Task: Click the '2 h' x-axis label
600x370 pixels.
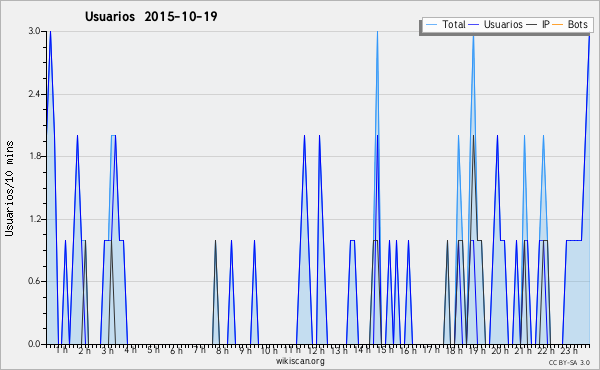Action: (x=85, y=350)
